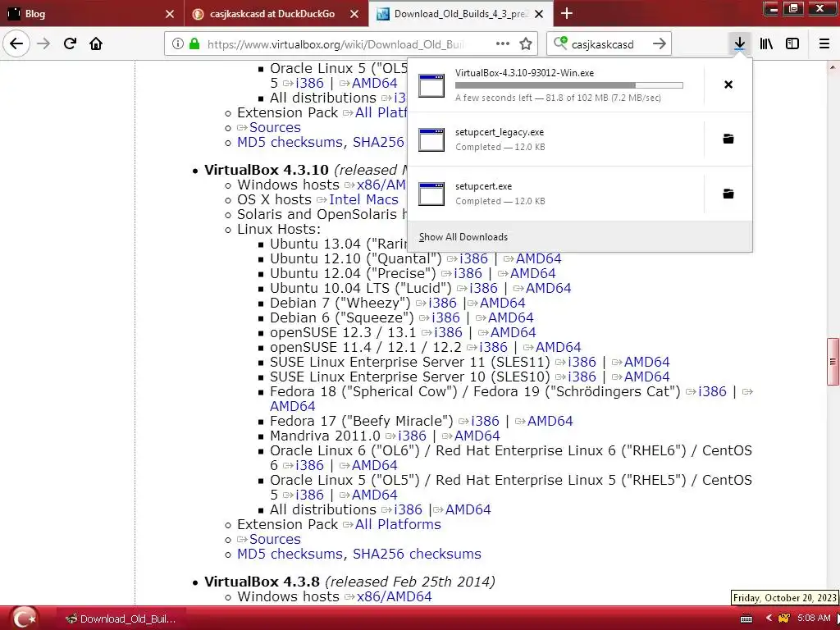The height and width of the screenshot is (630, 840).
Task: Select the setupcert.exe download entry
Action: point(555,194)
